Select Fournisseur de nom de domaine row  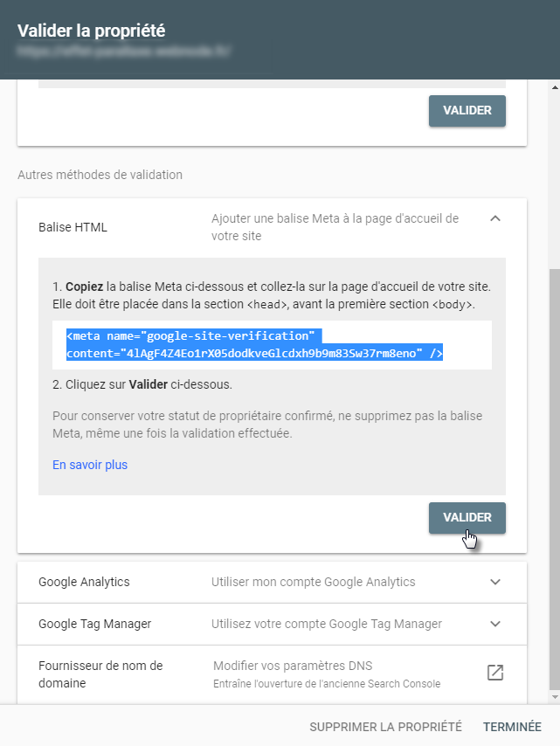100,673
